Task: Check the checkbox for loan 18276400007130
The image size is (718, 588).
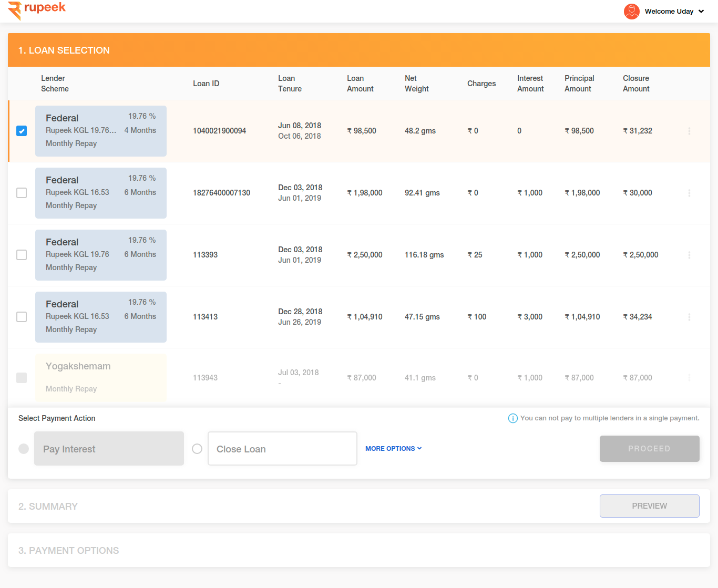Action: coord(22,193)
